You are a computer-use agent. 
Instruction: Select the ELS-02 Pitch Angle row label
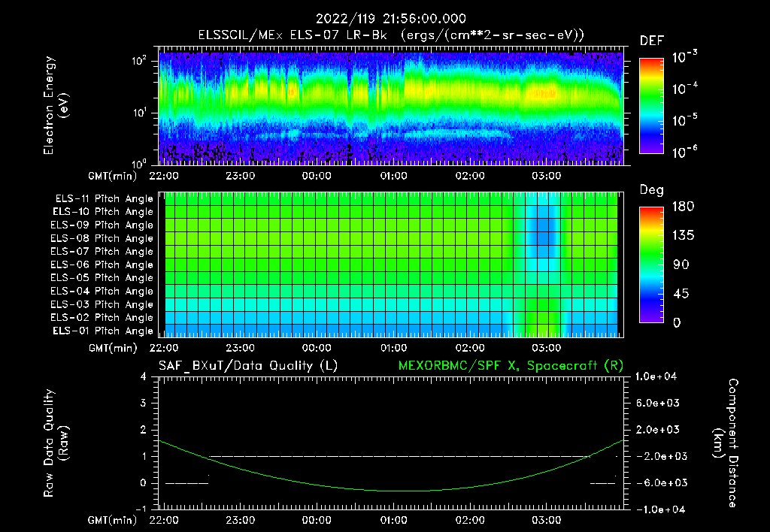click(x=102, y=318)
